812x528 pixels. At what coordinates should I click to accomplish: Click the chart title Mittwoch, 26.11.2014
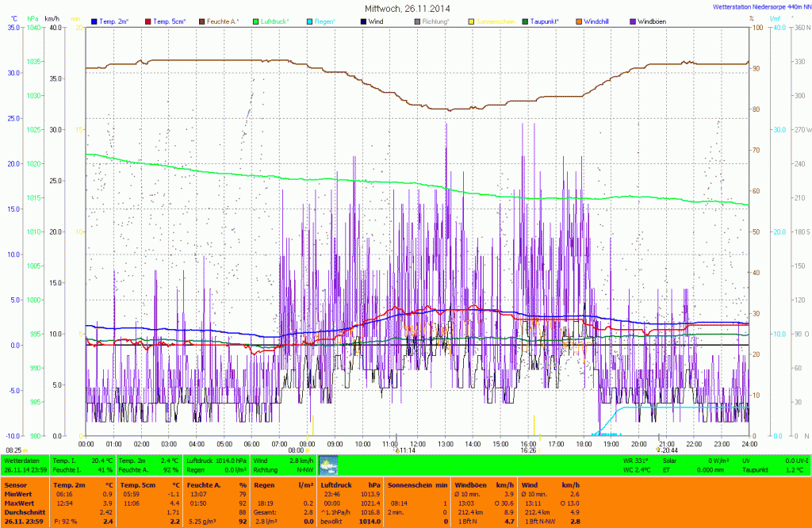click(405, 8)
